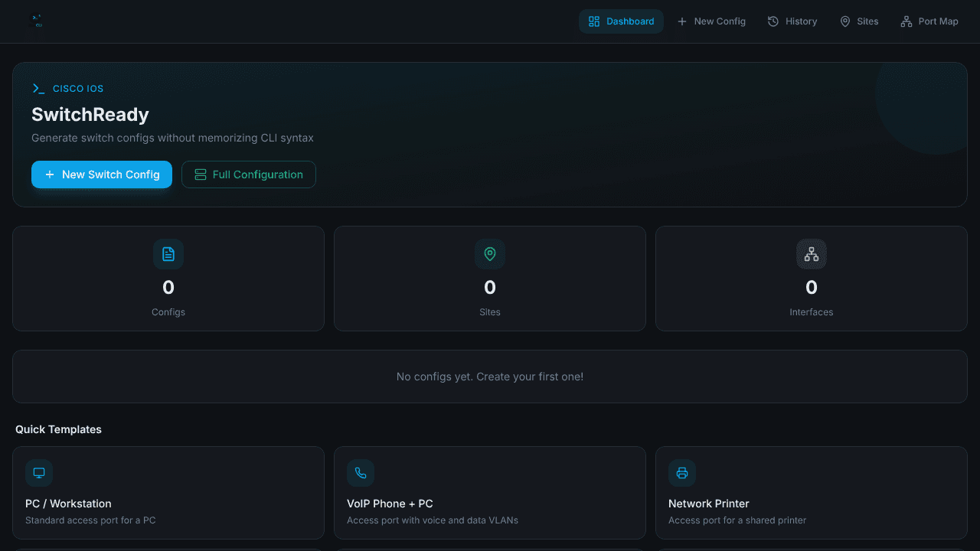The width and height of the screenshot is (980, 551).
Task: Choose the PC / Workstation template
Action: [168, 493]
